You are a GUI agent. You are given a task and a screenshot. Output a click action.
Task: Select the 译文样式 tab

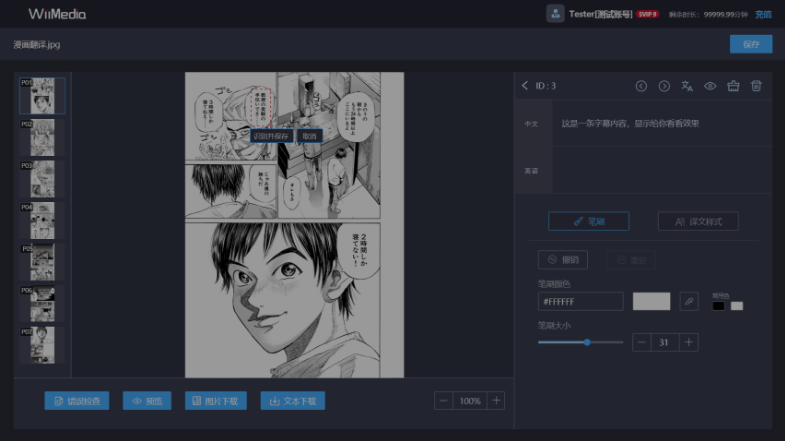click(698, 221)
